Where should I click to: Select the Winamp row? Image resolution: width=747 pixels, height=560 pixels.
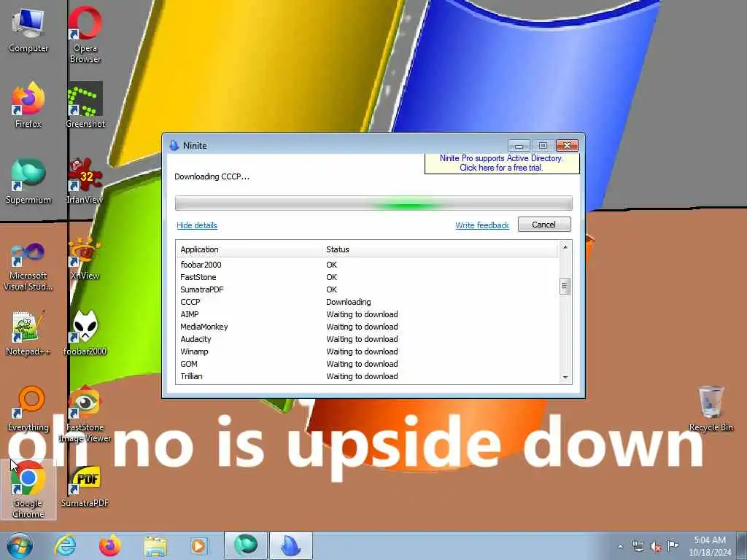tap(367, 351)
